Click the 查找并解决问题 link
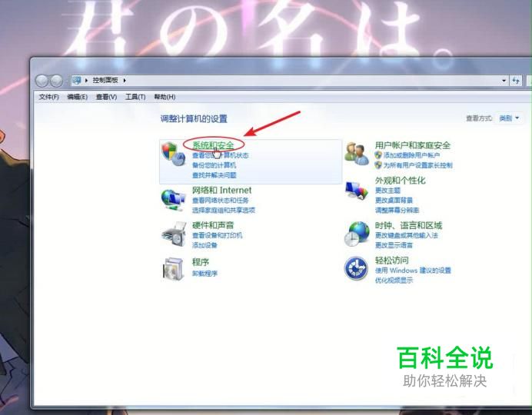The height and width of the screenshot is (415, 532). 214,175
